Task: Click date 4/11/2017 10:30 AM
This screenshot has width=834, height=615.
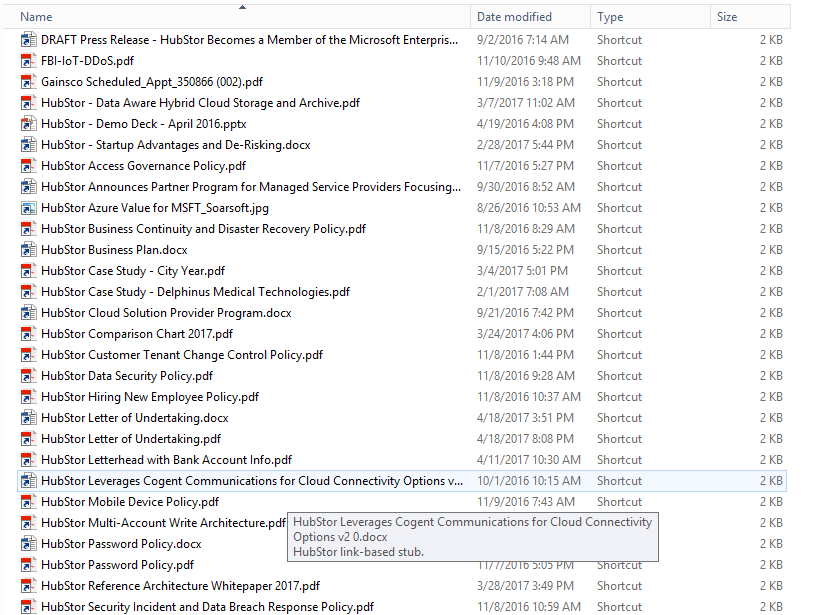Action: (x=529, y=460)
